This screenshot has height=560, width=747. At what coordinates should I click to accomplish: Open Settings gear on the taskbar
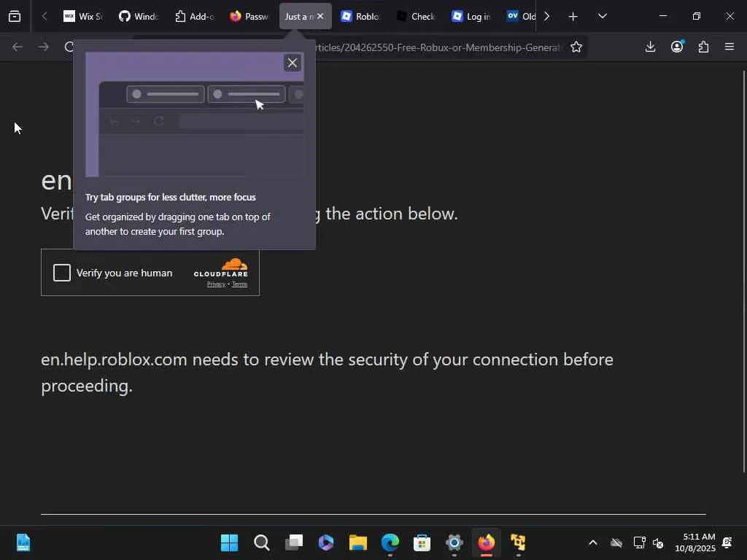coord(454,542)
